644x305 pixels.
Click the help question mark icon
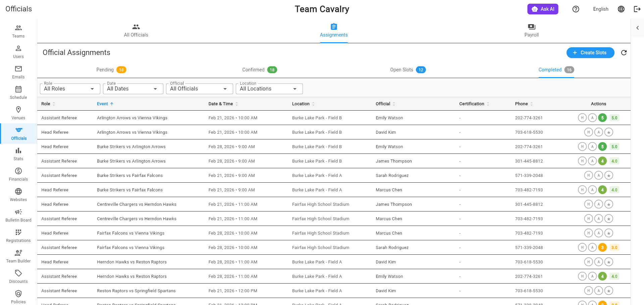[576, 9]
